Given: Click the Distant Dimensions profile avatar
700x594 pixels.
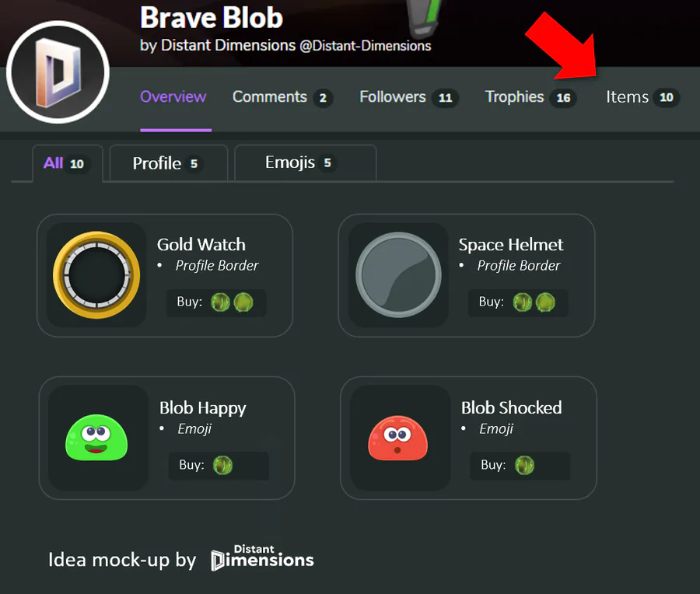Looking at the screenshot, I should (58, 72).
